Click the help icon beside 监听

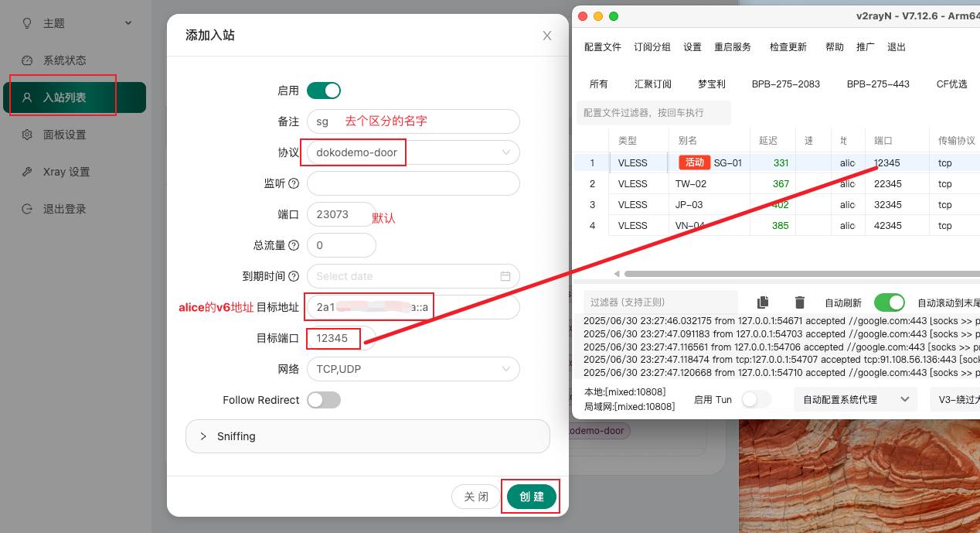[x=293, y=183]
